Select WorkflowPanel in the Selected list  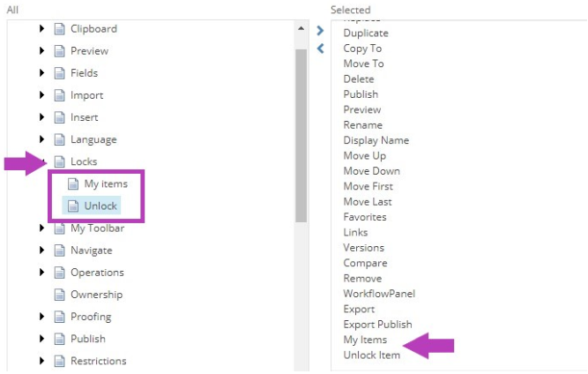(x=379, y=294)
